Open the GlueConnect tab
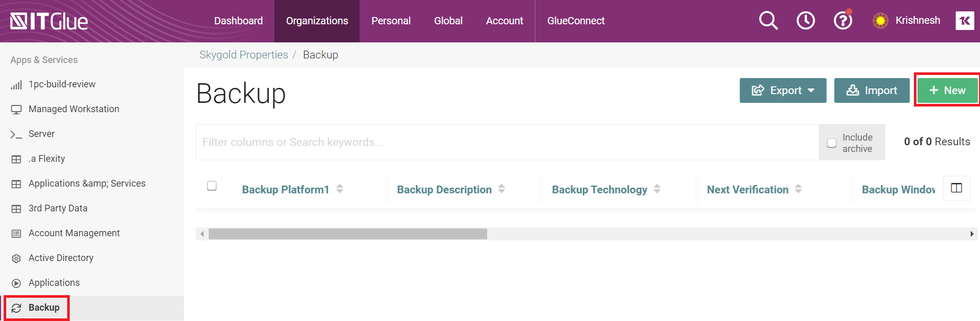 (576, 21)
